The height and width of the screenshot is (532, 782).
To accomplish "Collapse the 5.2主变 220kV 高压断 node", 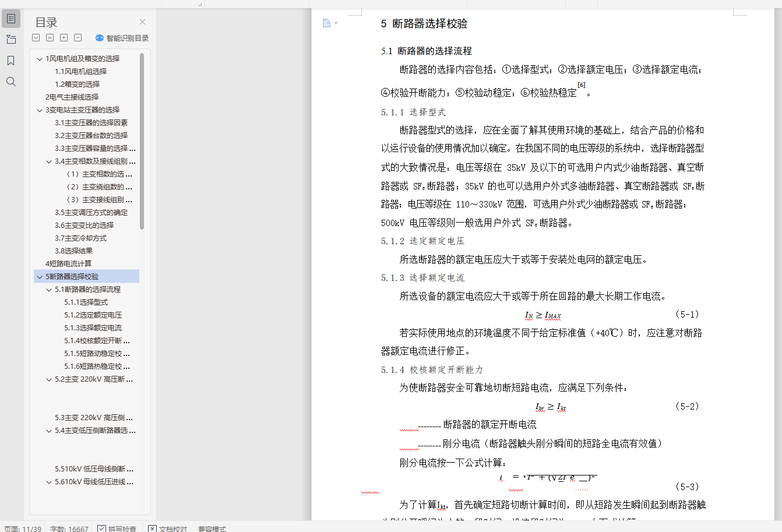I will 49,379.
